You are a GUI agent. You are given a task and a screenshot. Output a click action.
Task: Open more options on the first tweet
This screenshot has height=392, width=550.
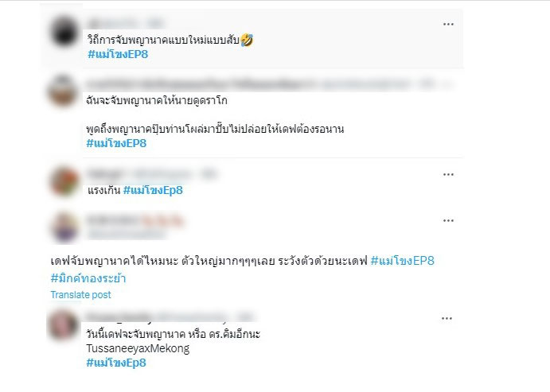click(448, 24)
